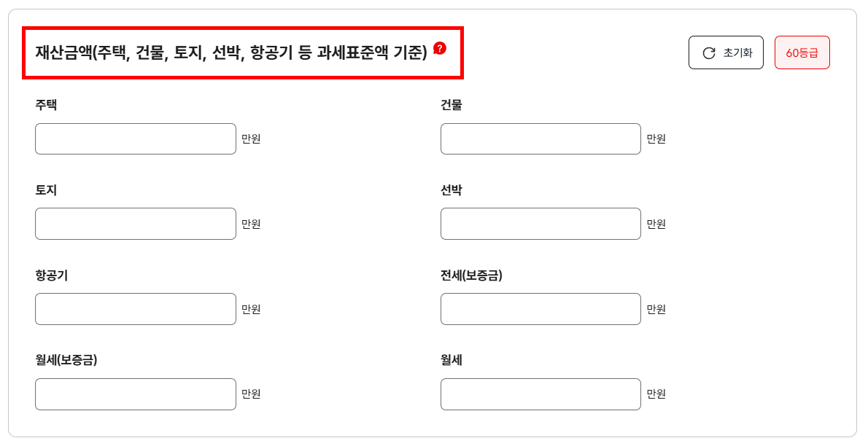Click the 주택 amount input field
This screenshot has height=446, width=868.
(x=135, y=138)
